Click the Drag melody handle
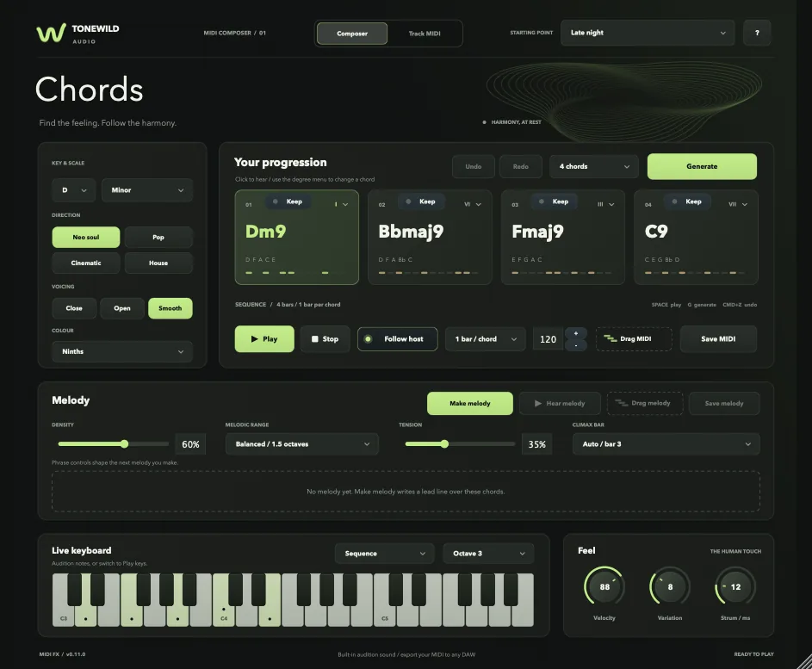Screen dimensions: 812x669 [x=645, y=403]
